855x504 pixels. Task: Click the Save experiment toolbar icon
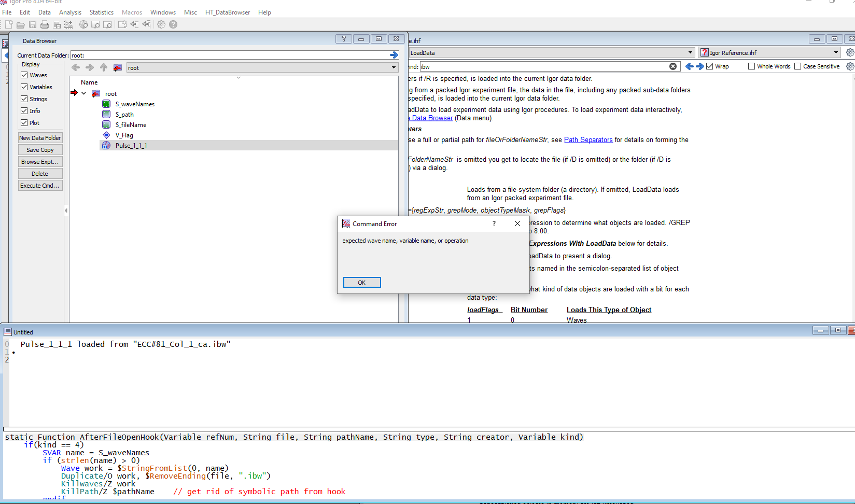pos(32,24)
